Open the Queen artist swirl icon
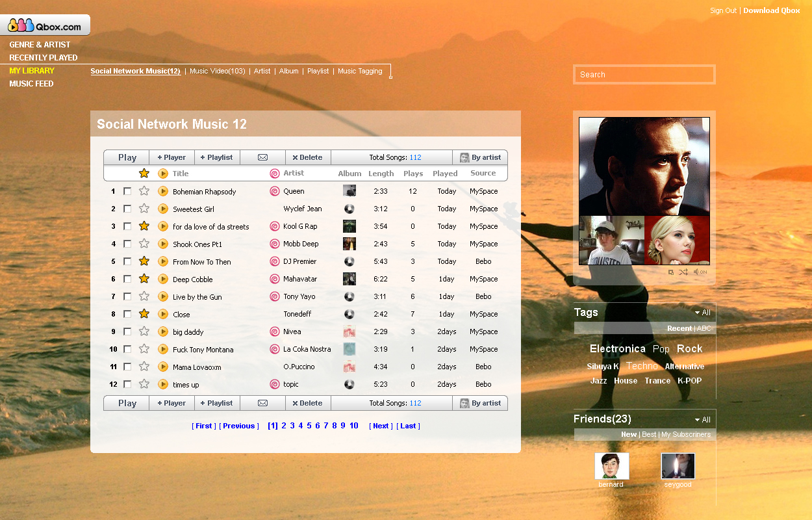Image resolution: width=812 pixels, height=520 pixels. tap(275, 191)
